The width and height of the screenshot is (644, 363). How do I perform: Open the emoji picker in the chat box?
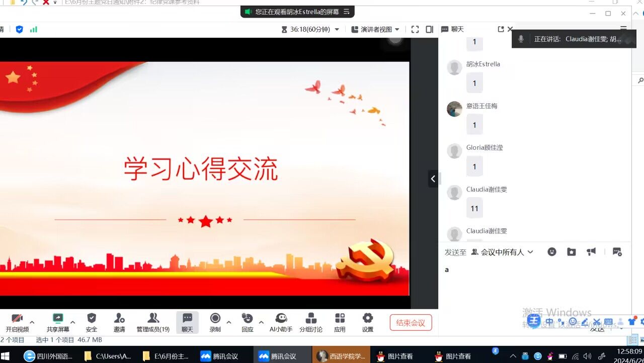552,251
